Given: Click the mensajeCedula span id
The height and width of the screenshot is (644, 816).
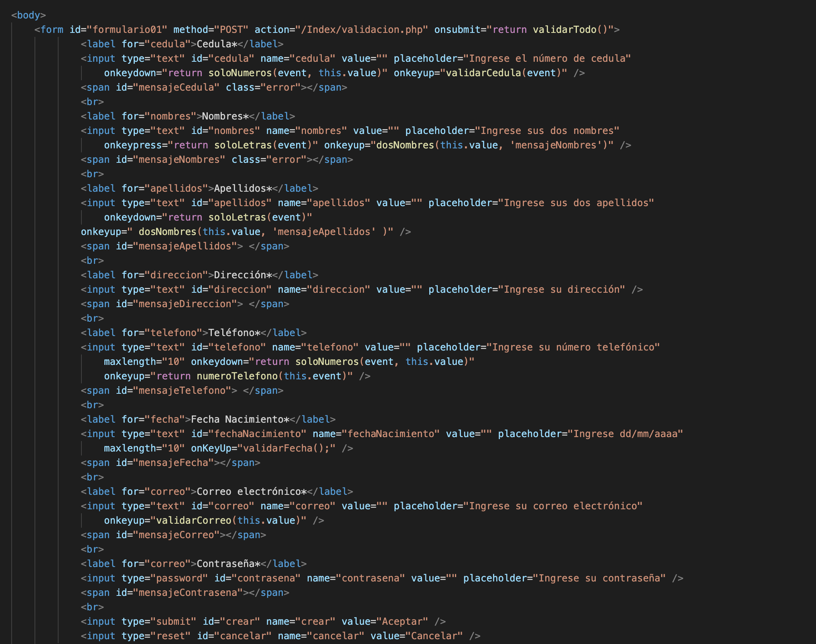Looking at the screenshot, I should [x=177, y=87].
